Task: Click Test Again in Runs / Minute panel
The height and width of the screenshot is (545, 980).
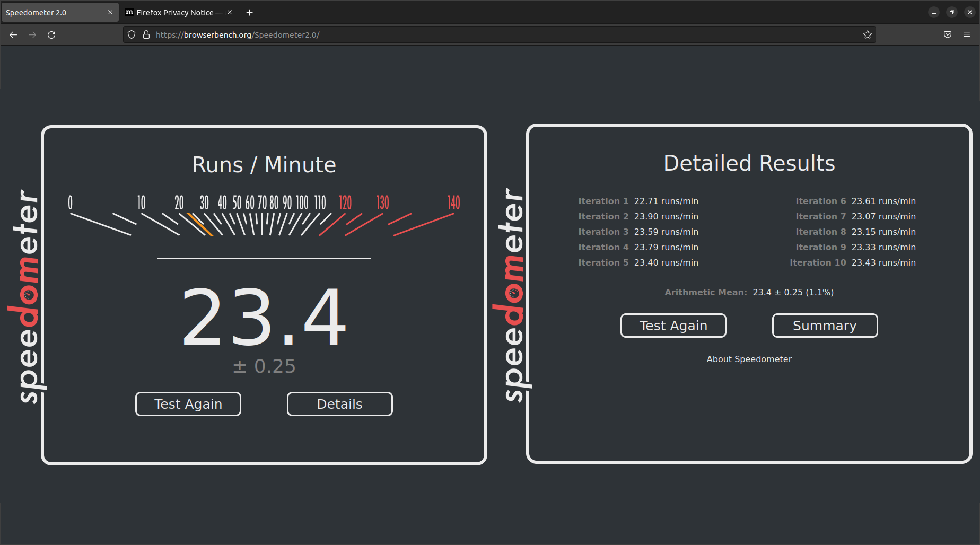Action: (188, 404)
